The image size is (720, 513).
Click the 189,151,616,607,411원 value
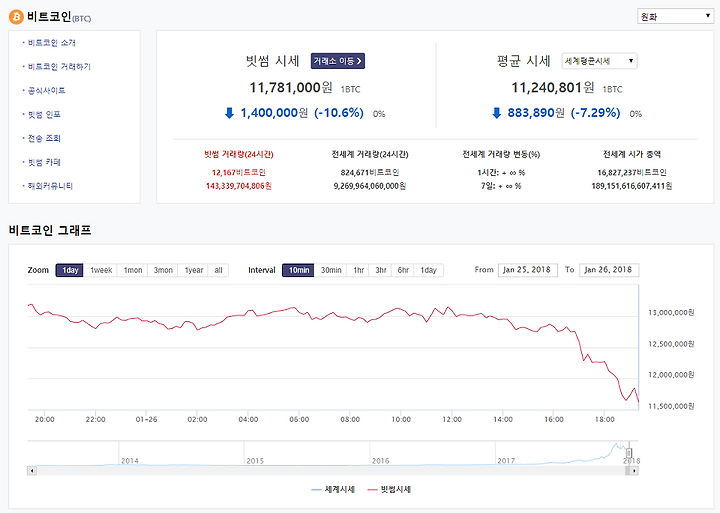[632, 186]
